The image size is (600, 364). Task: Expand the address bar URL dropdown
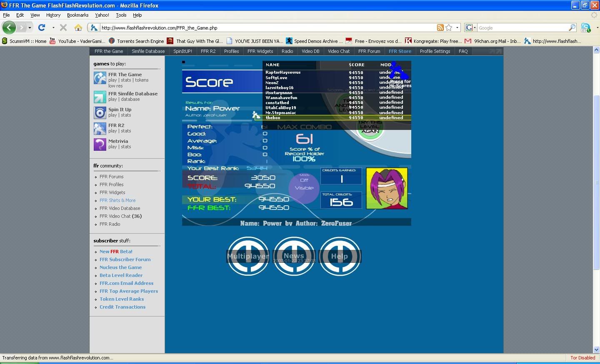point(457,27)
